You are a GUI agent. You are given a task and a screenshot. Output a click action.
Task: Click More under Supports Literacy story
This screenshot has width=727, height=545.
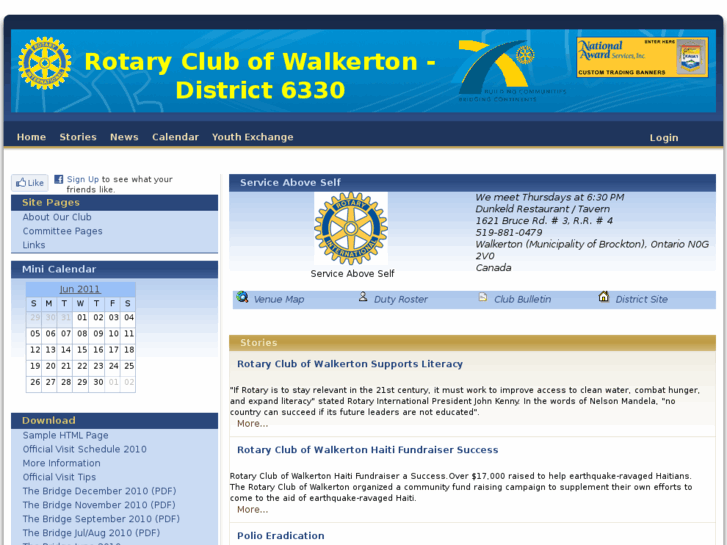(x=252, y=423)
